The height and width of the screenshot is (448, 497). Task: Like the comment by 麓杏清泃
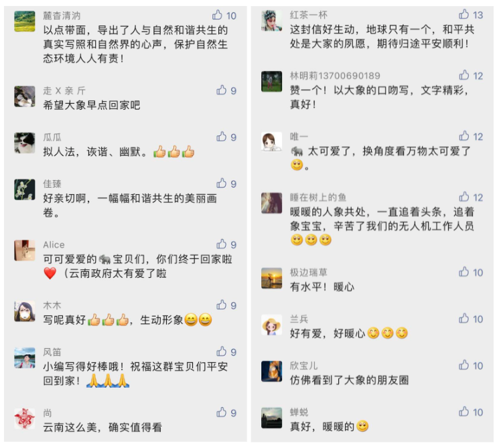point(218,15)
